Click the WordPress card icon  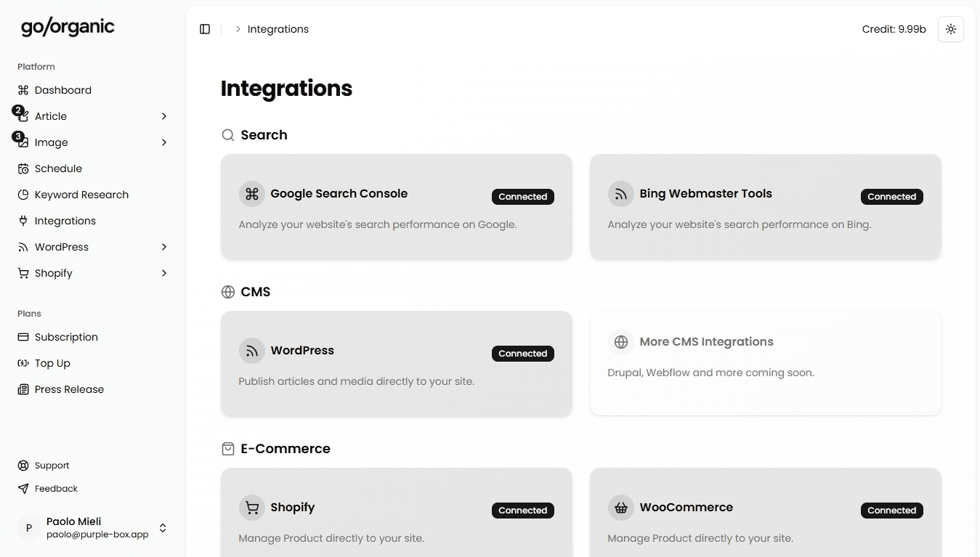click(252, 351)
